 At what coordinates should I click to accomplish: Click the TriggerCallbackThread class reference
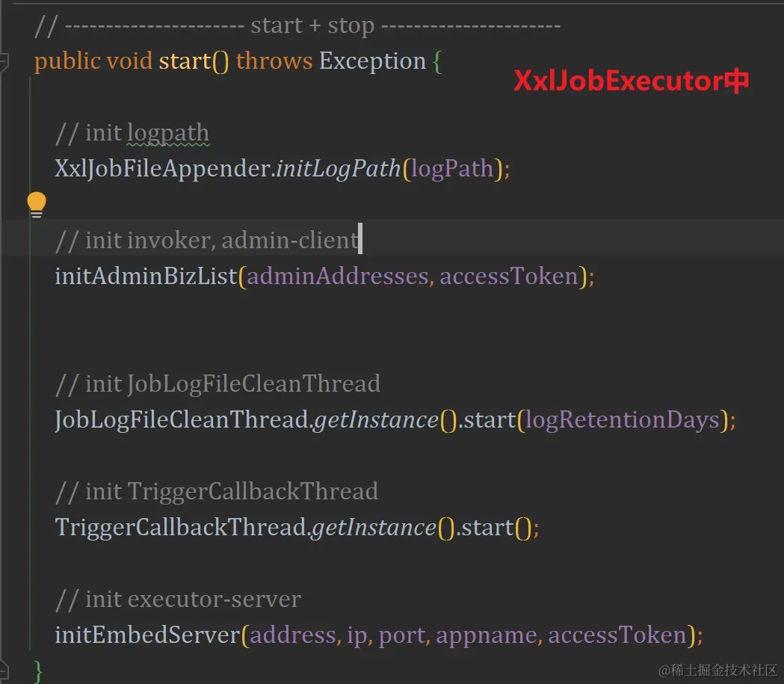point(181,528)
